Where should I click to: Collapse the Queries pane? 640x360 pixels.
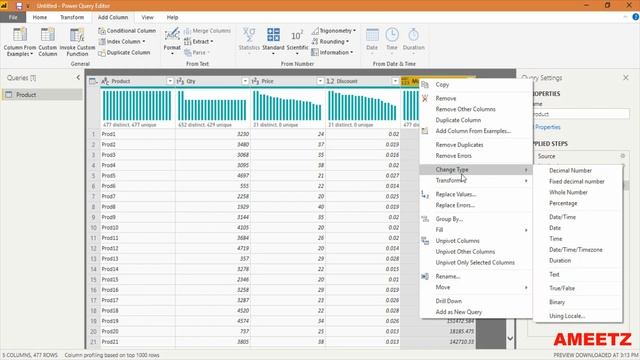click(x=78, y=78)
